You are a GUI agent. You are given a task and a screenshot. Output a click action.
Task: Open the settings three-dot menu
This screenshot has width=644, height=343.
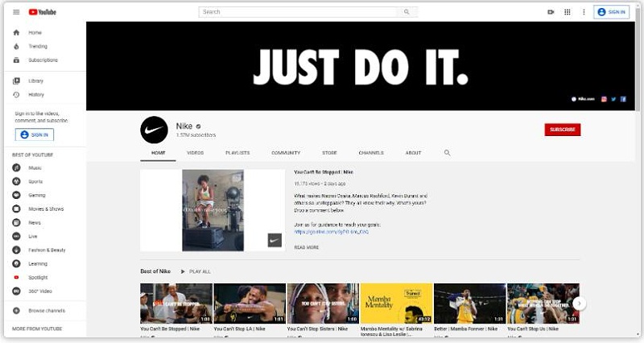[584, 12]
